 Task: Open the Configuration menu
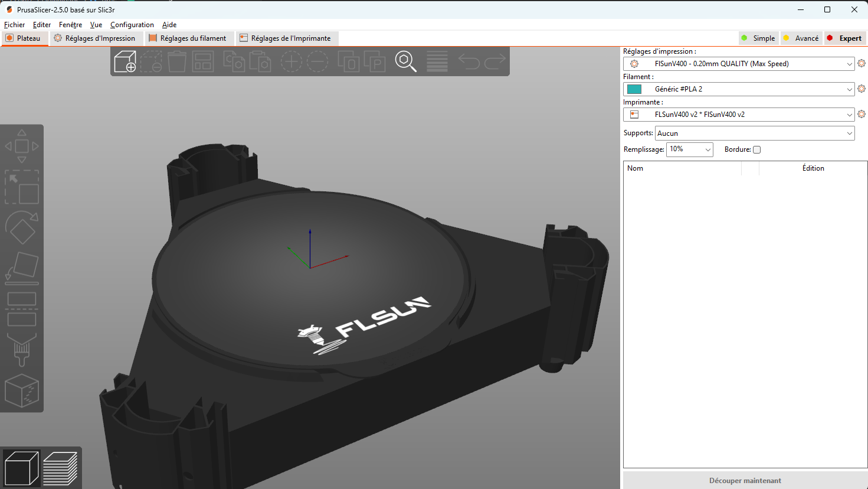132,25
